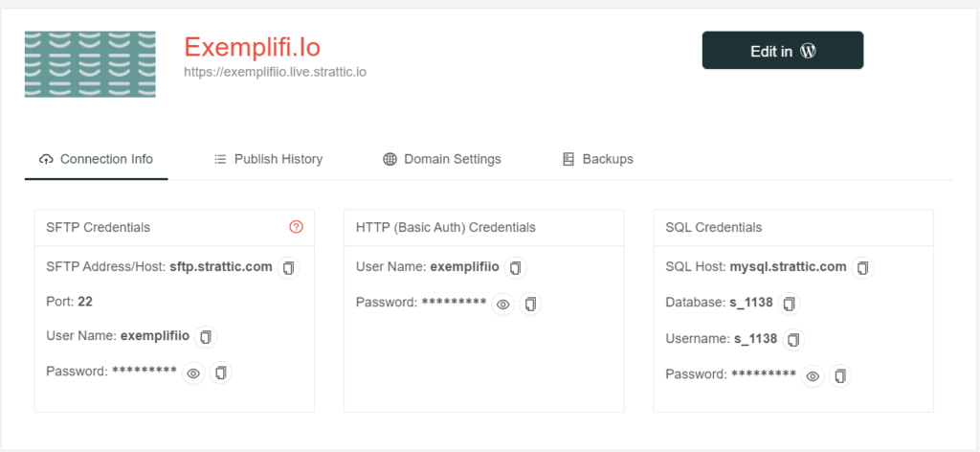Open the Domain Settings tab
Screen dimensions: 980x452
(442, 159)
